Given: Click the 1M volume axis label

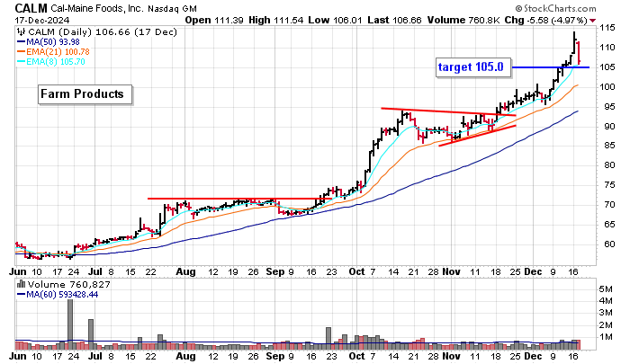Looking at the screenshot, I should 606,336.
